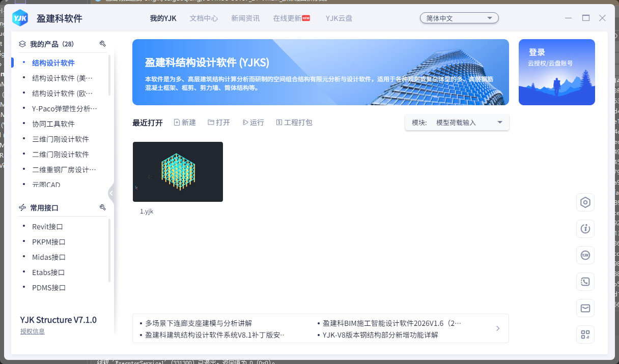Click the 打开 folder icon
Image resolution: width=619 pixels, height=364 pixels.
211,123
